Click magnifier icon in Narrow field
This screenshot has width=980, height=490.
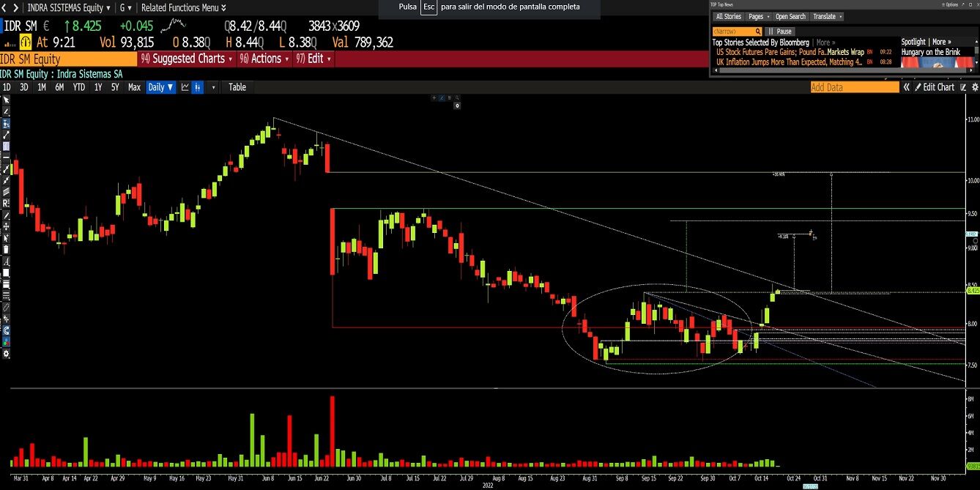click(x=758, y=31)
